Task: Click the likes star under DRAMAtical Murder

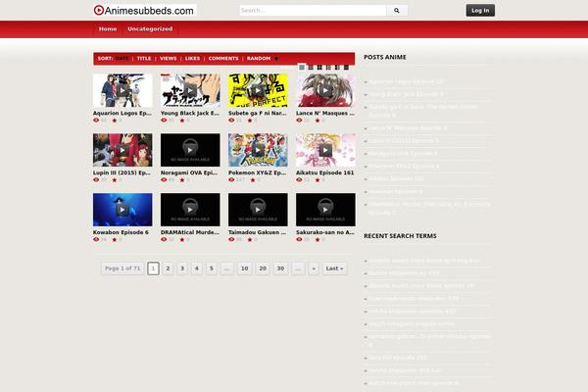Action: pyautogui.click(x=182, y=240)
